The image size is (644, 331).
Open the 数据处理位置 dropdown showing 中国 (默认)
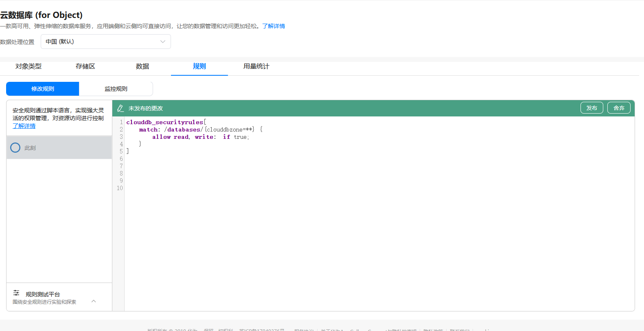pos(106,42)
